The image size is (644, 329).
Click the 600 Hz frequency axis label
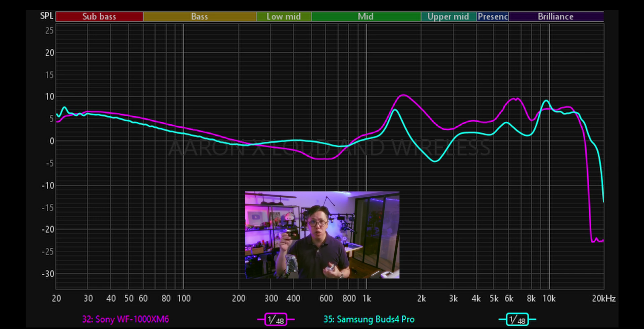tap(326, 298)
